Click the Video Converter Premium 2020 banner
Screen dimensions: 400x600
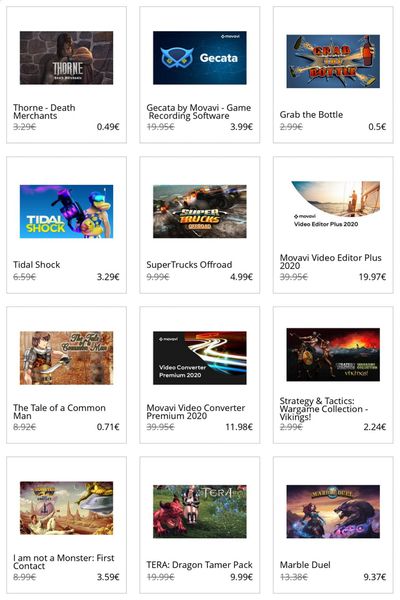199,358
